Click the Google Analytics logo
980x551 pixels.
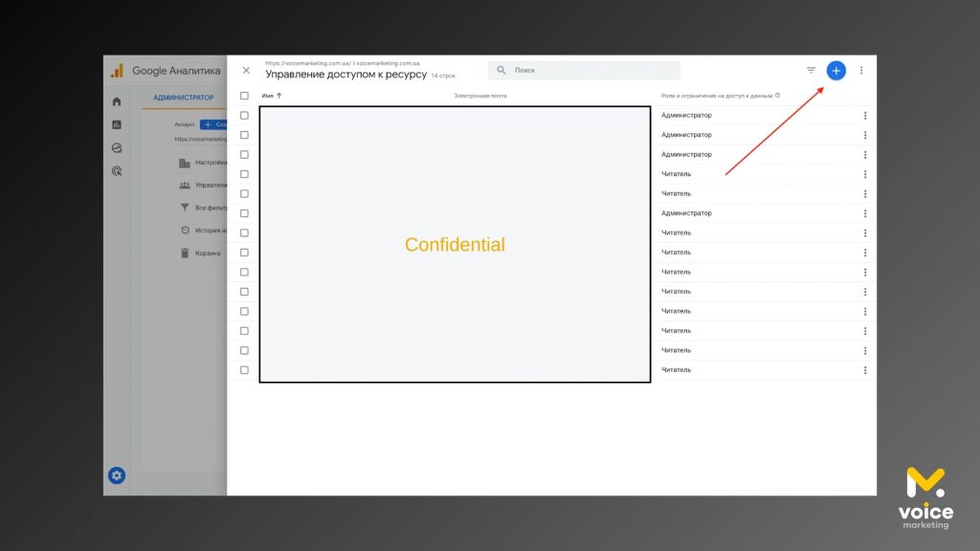click(x=117, y=71)
